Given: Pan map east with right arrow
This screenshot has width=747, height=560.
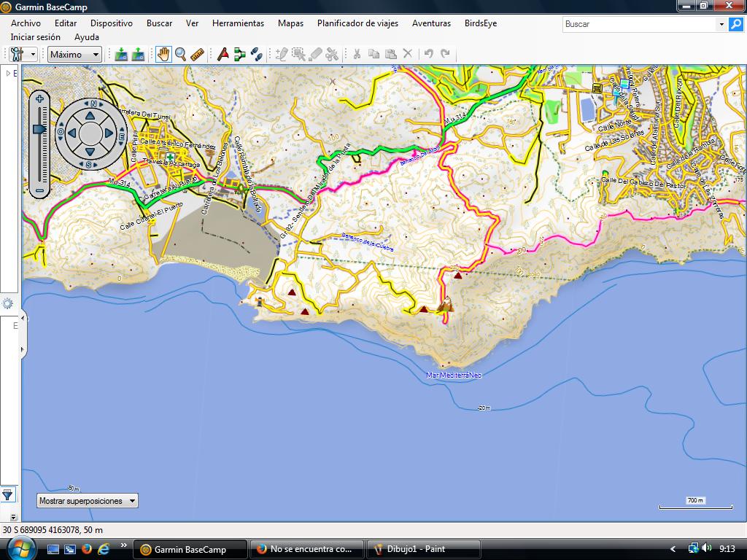Looking at the screenshot, I should coord(109,133).
